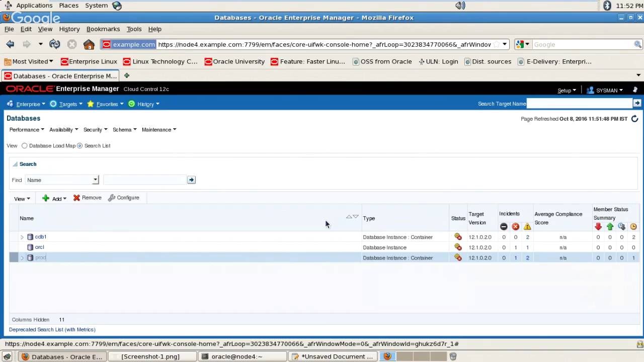Open Firefox Bookmarks menu
This screenshot has width=644, height=362.
pyautogui.click(x=103, y=29)
